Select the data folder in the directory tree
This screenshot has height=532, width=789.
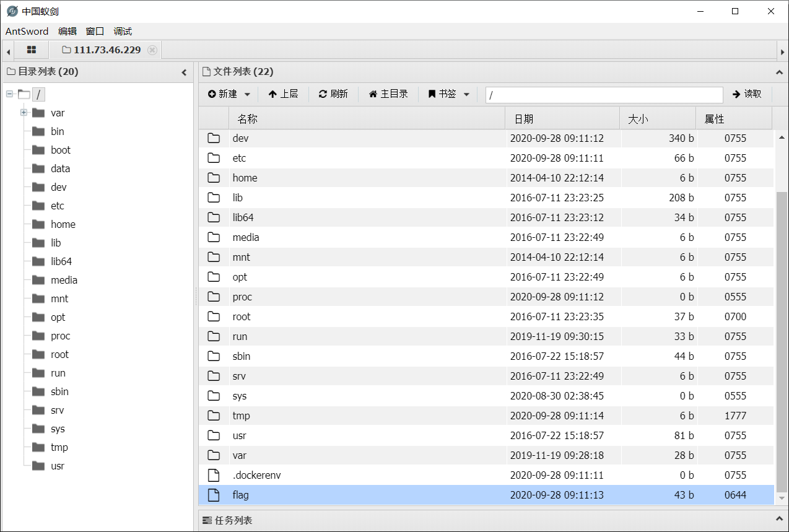tap(61, 168)
